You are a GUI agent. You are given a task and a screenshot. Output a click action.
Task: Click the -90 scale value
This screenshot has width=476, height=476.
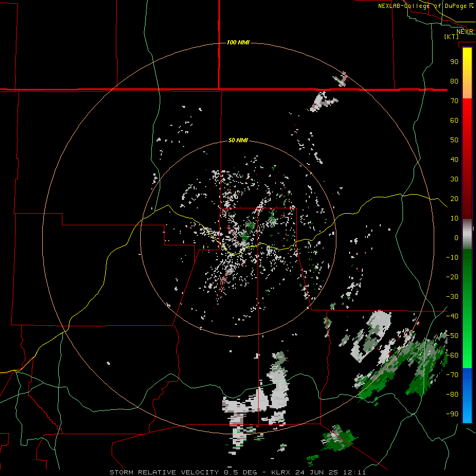pyautogui.click(x=452, y=414)
